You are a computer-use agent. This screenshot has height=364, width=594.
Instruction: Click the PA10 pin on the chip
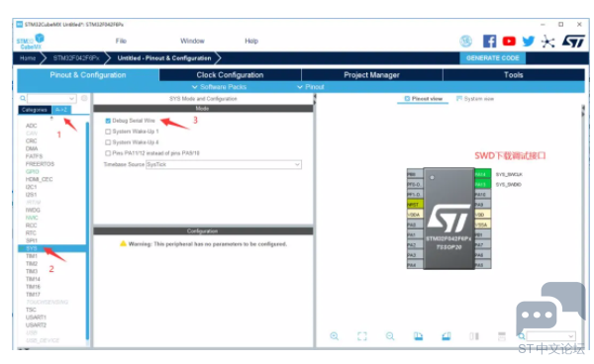click(483, 194)
